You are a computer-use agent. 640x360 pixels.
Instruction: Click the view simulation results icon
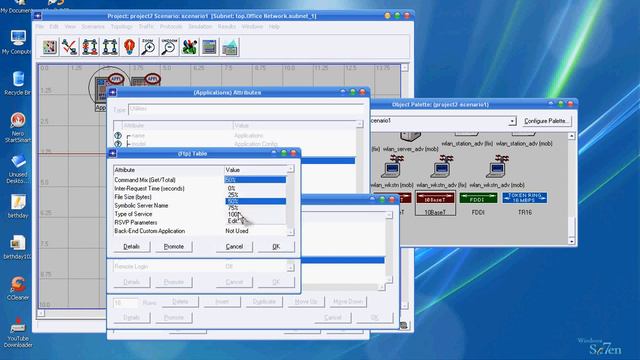(209, 47)
